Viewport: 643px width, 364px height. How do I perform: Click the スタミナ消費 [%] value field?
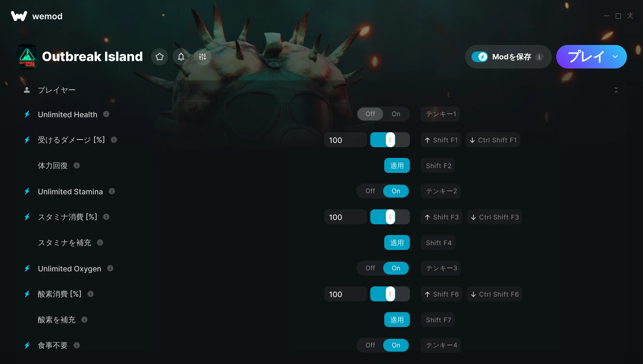click(x=345, y=217)
